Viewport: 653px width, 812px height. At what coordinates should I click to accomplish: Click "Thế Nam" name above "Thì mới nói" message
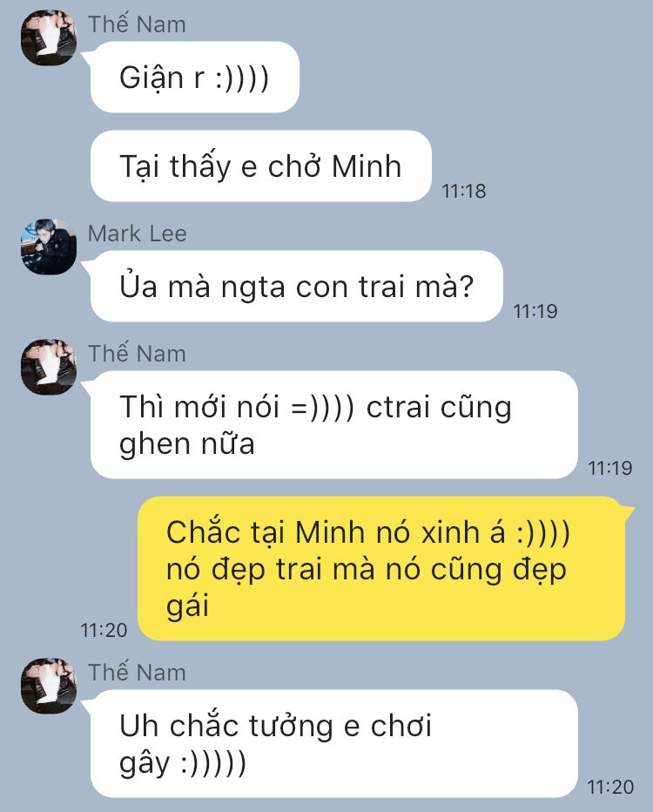click(137, 354)
